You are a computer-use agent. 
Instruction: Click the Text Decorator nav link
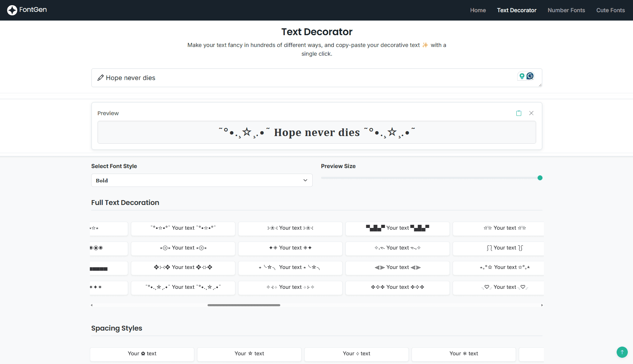point(516,10)
